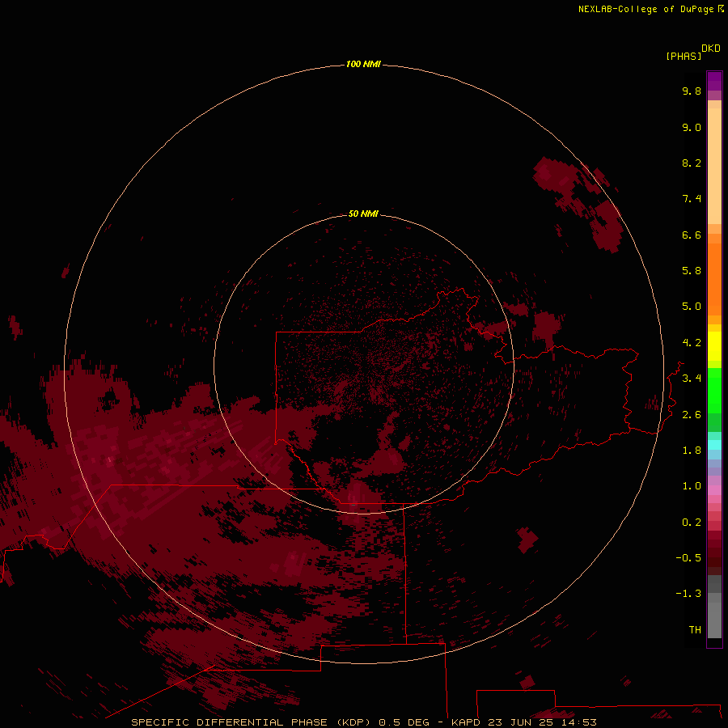Click the DKD label above the color scale
The image size is (728, 728).
pos(711,49)
